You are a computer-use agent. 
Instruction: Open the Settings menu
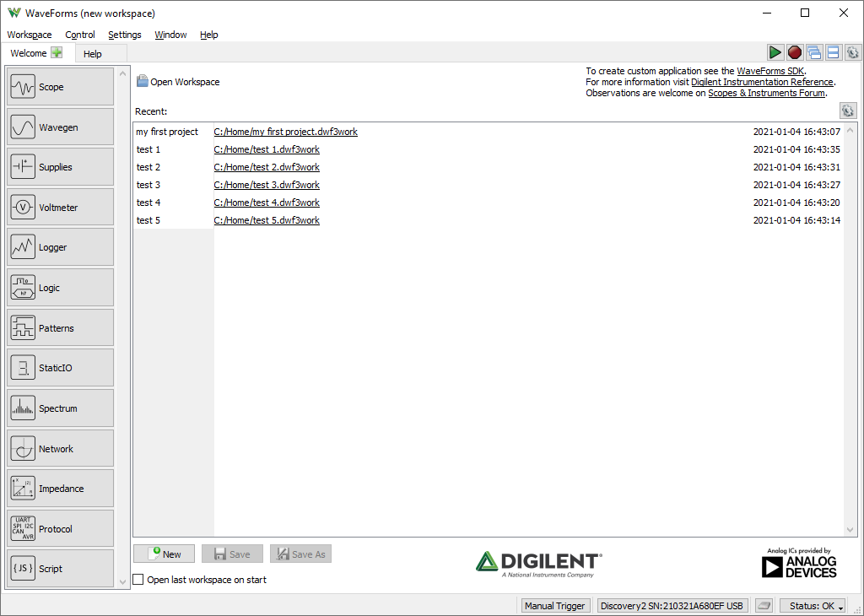pos(125,34)
